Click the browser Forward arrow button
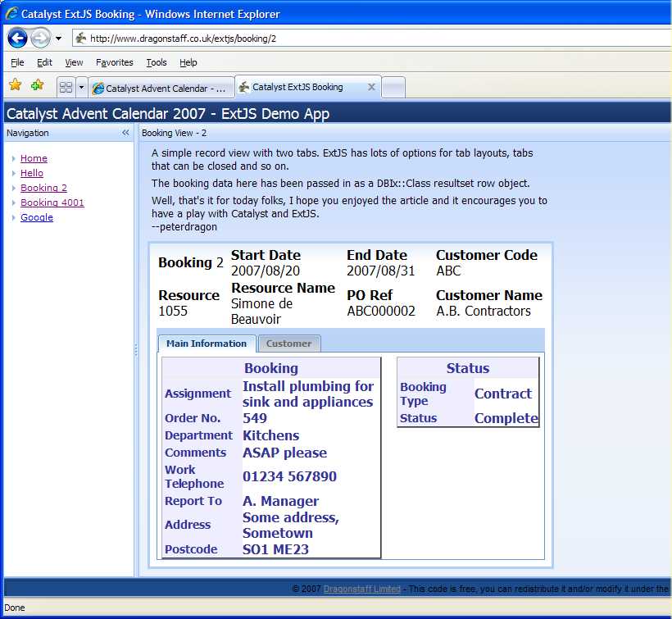The height and width of the screenshot is (619, 672). pyautogui.click(x=40, y=38)
